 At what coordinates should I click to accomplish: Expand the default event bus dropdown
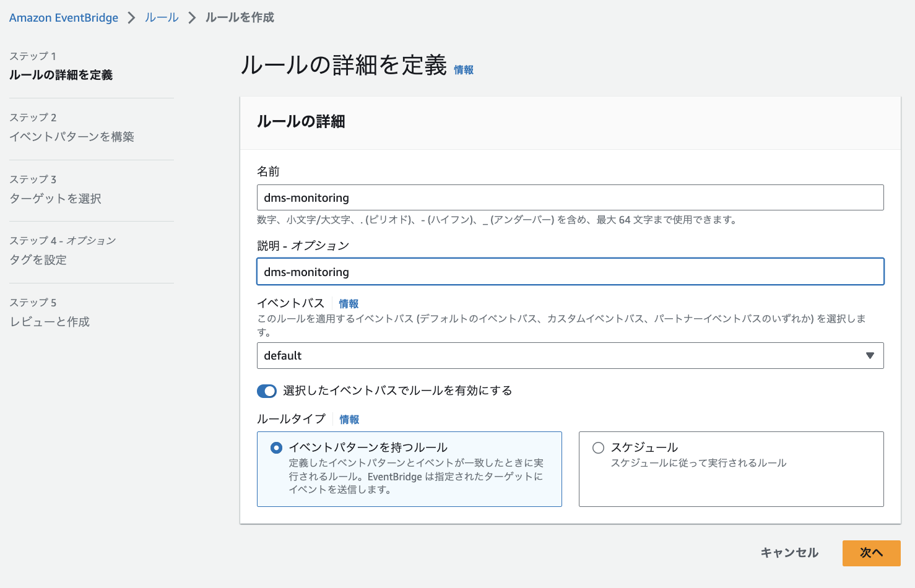[570, 356]
